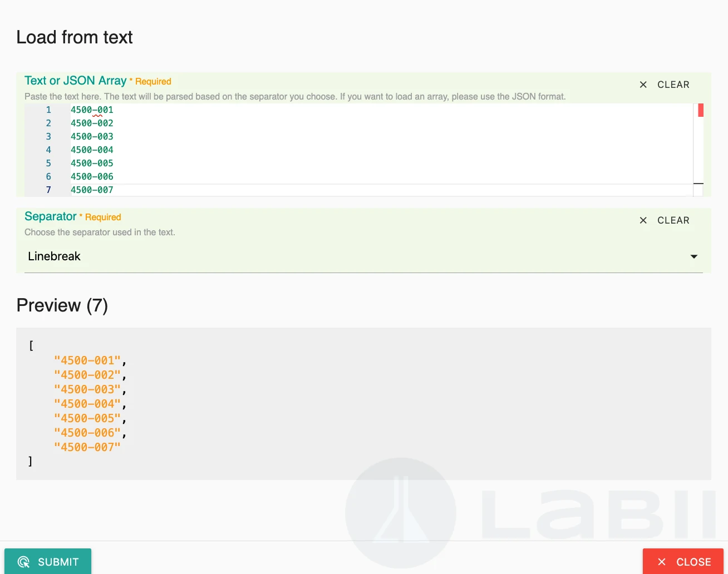Click line number 1 in the editor gutter
Screen dimensions: 728x574
pos(48,110)
